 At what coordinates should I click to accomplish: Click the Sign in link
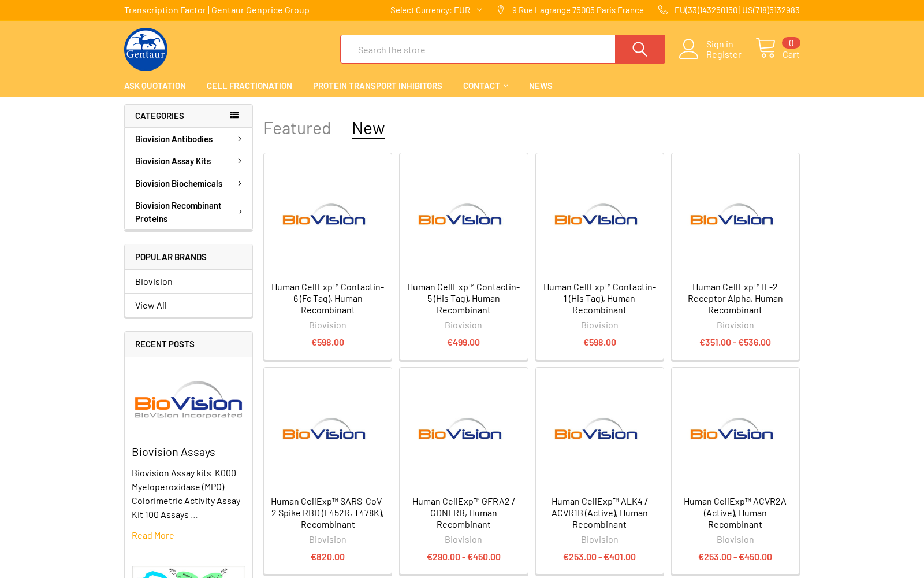[720, 44]
